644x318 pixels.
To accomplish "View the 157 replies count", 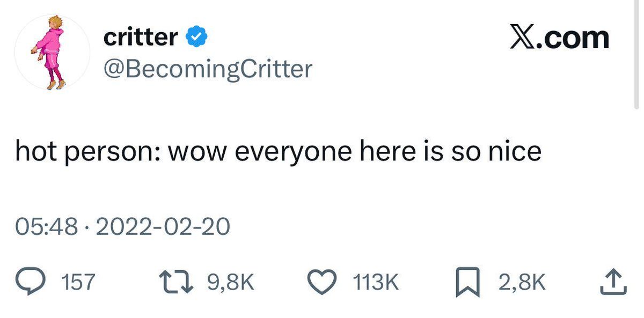I will coord(78,282).
